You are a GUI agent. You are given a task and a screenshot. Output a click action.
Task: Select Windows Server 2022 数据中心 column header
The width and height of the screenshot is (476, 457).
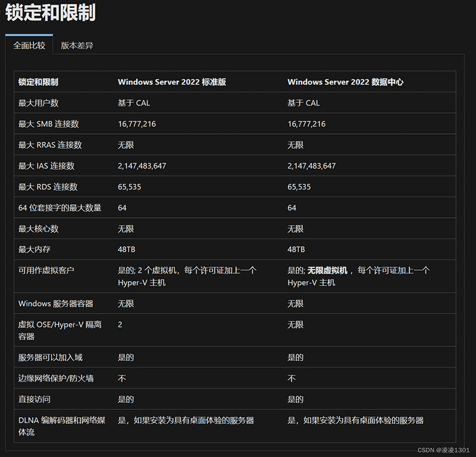(346, 82)
